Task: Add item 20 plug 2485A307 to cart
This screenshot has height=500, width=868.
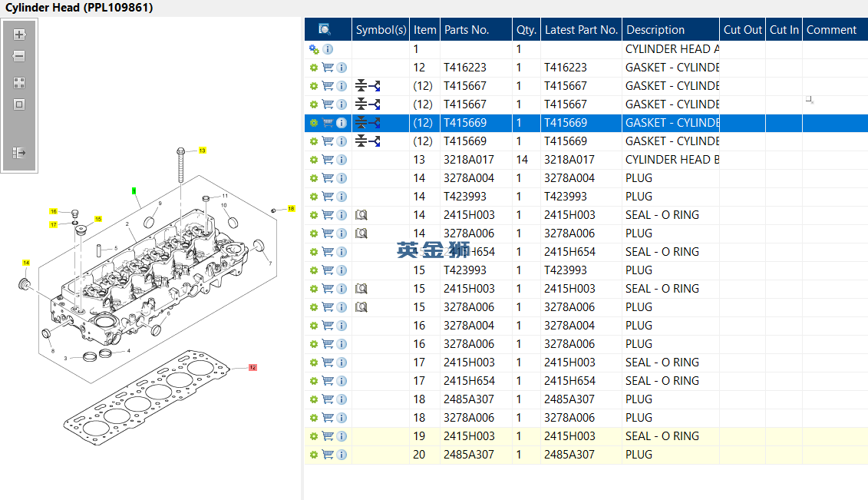Action: [328, 455]
